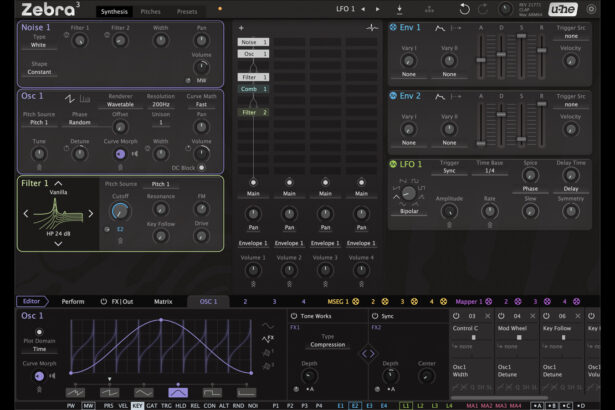615x410 pixels.
Task: Click the Mapper 1 purple circle icon
Action: coord(489,301)
